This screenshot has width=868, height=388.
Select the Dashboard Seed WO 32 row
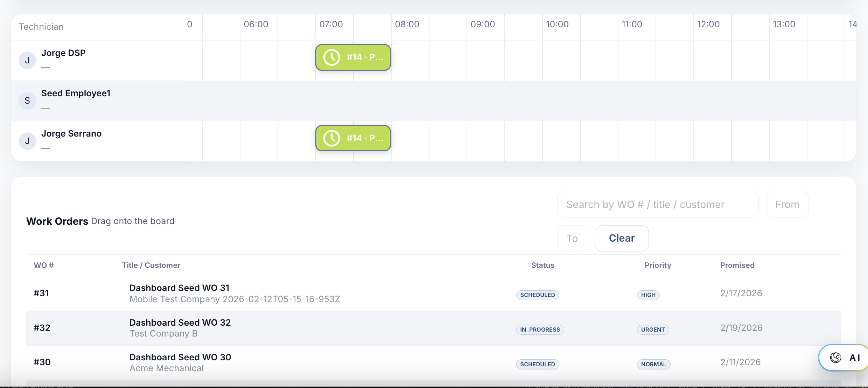click(180, 328)
